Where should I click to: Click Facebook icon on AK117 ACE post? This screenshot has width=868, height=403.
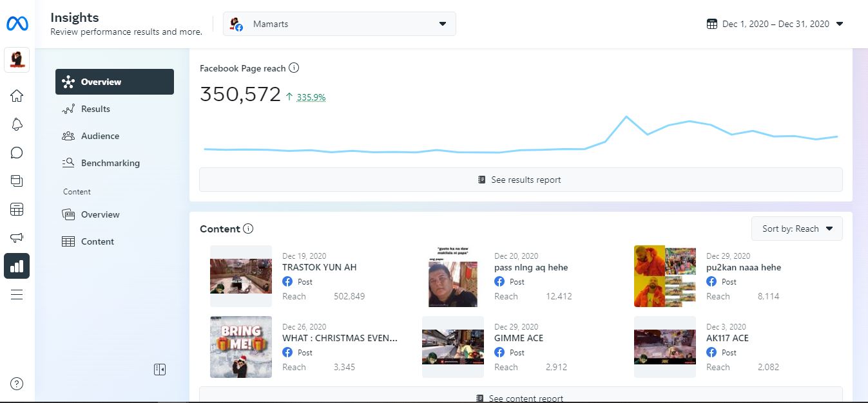[711, 352]
